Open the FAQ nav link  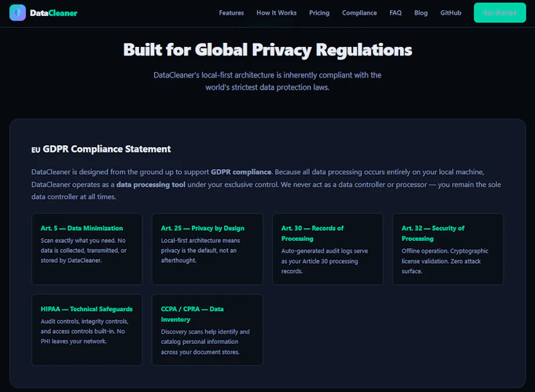pos(395,13)
